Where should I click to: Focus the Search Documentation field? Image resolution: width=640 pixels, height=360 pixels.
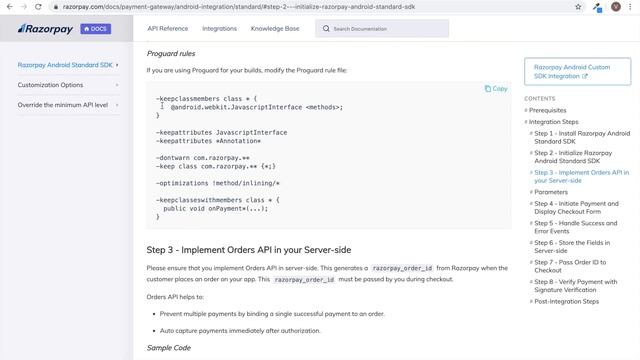click(382, 29)
